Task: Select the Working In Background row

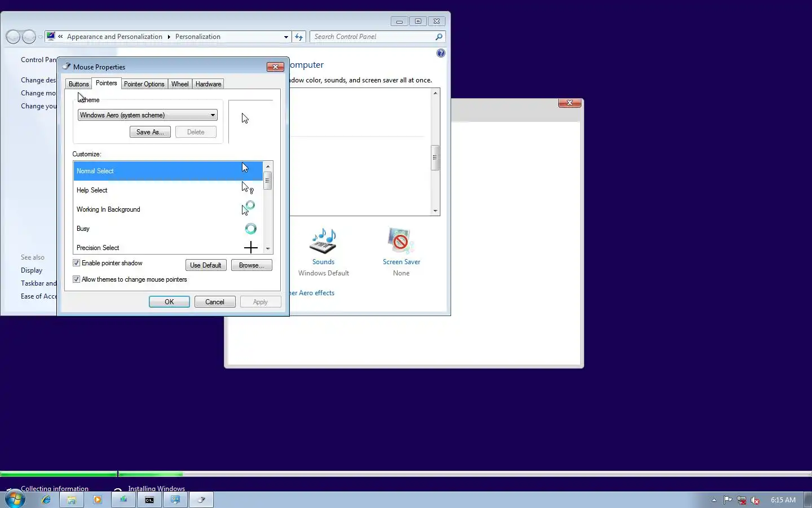Action: (x=168, y=209)
